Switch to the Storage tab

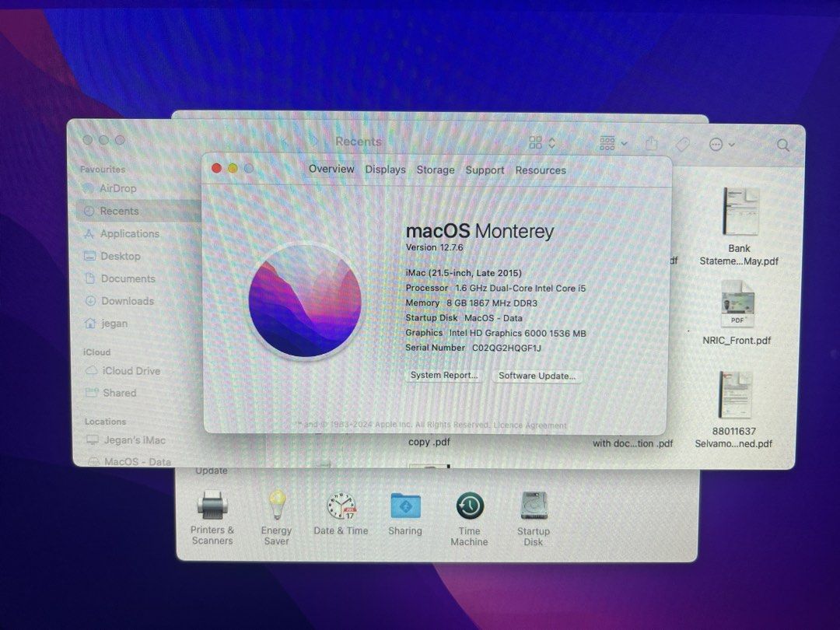(x=436, y=170)
